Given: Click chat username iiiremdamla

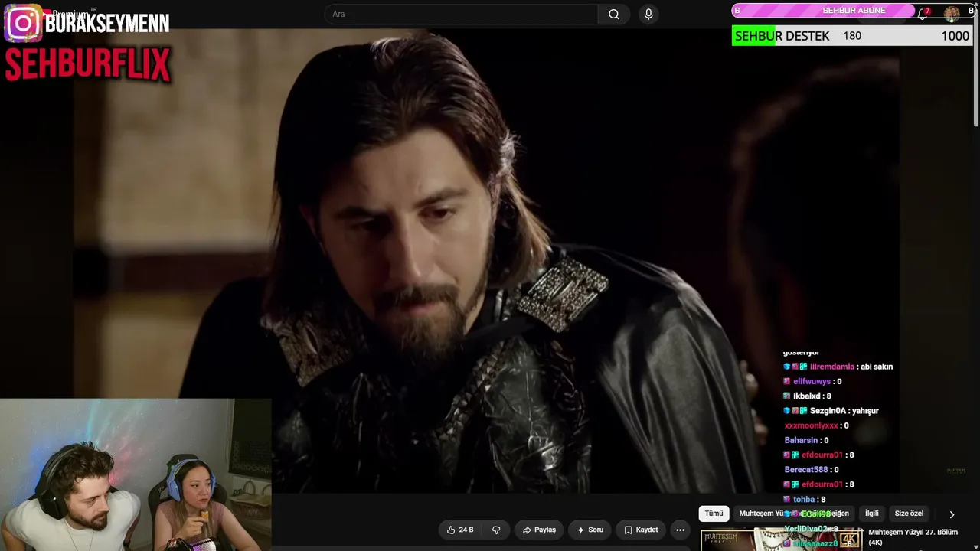Looking at the screenshot, I should (831, 367).
